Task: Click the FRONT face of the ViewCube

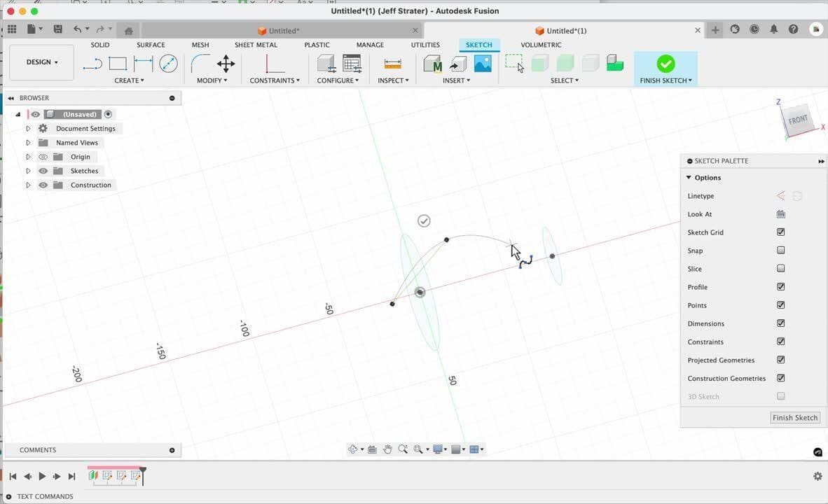Action: click(x=798, y=120)
